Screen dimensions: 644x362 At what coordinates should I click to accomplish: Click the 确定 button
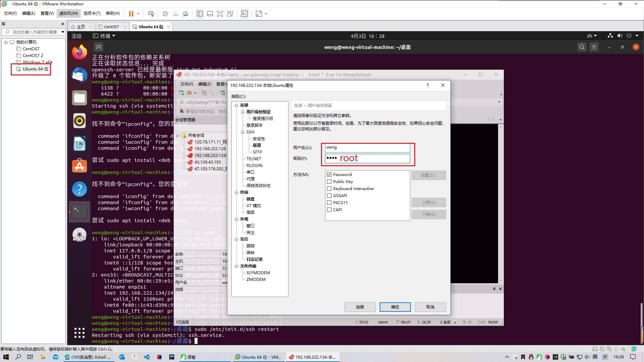(x=395, y=307)
